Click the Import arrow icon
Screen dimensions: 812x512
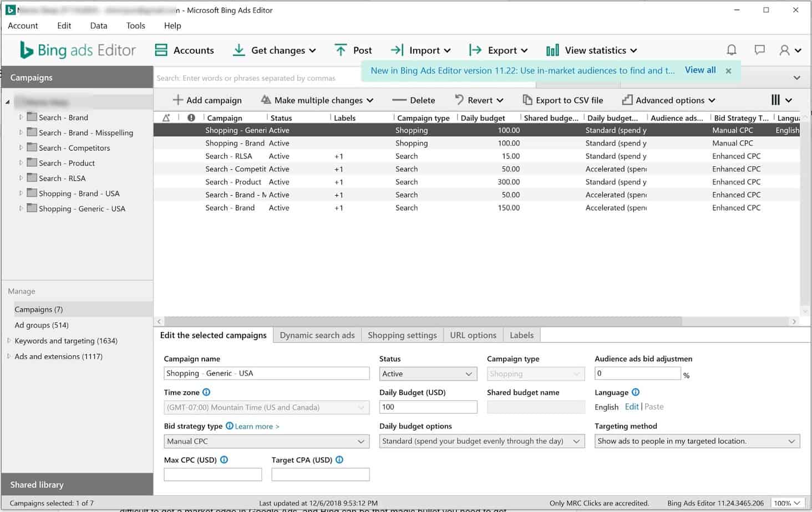(397, 50)
